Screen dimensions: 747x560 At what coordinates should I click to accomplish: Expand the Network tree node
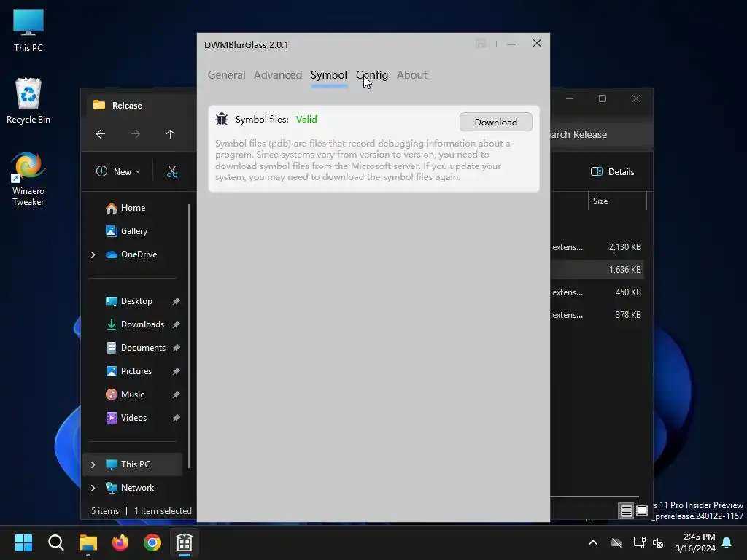point(93,488)
